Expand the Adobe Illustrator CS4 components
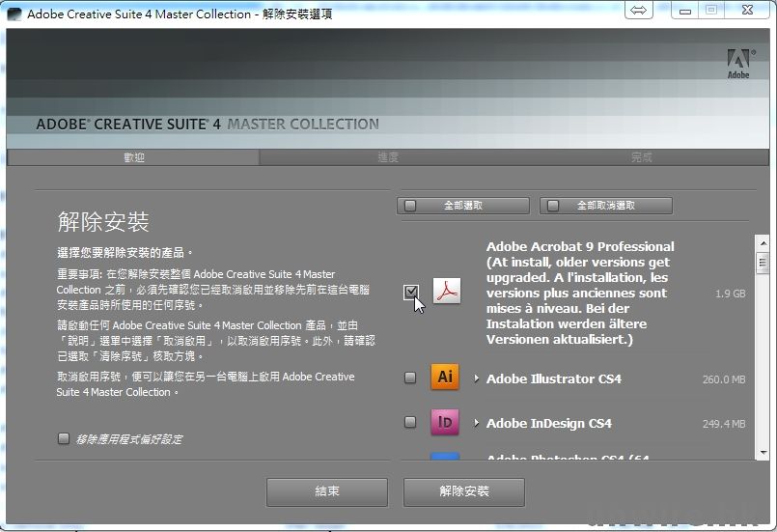 477,378
